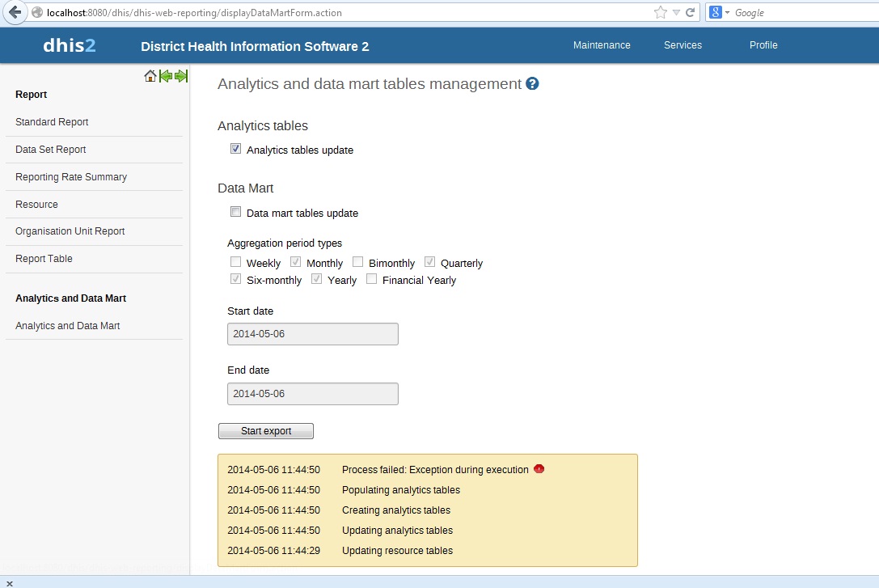Image resolution: width=879 pixels, height=588 pixels.
Task: Open Reporting Rate Summary
Action: click(x=71, y=176)
